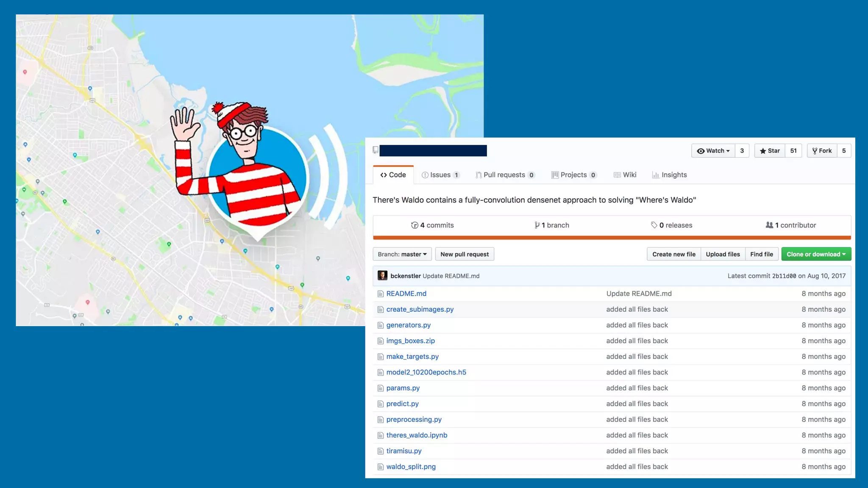Click the Fork button
This screenshot has height=488, width=868.
[x=822, y=151]
